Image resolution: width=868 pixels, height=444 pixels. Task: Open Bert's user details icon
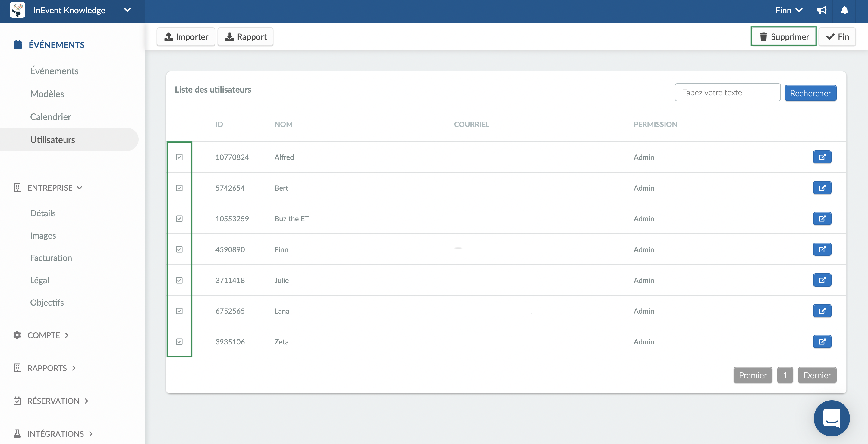822,188
